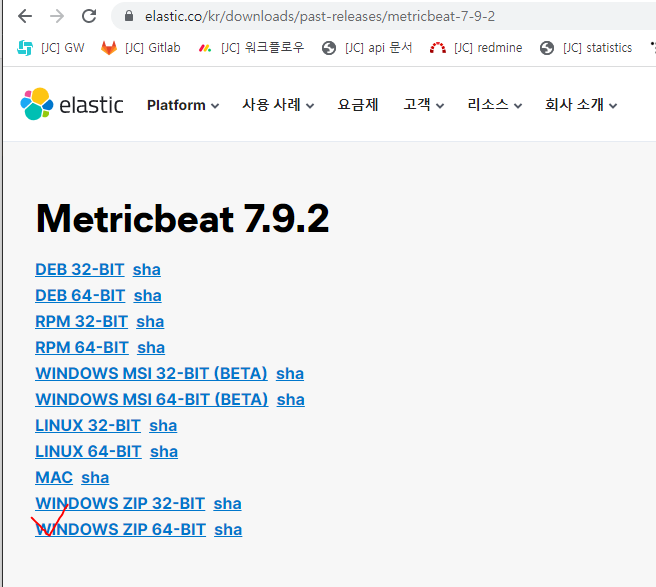Open the [JC] 워크플로우 bookmark

tap(251, 48)
